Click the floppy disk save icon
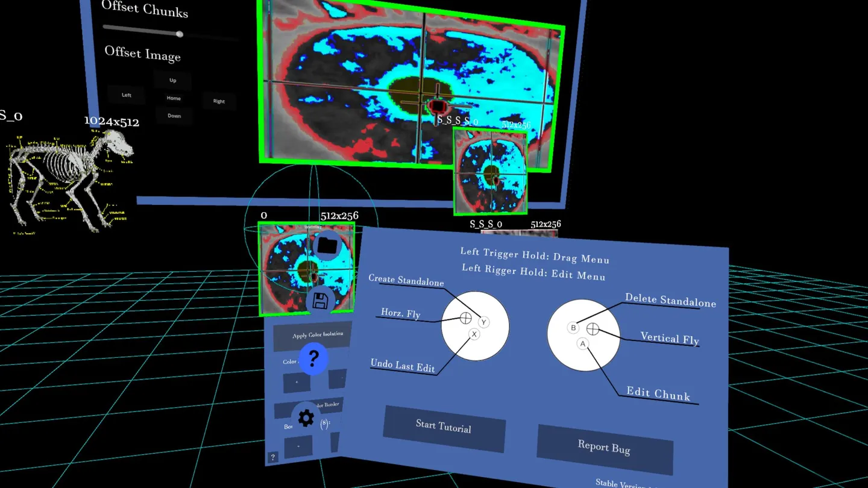This screenshot has width=868, height=488. pyautogui.click(x=320, y=301)
